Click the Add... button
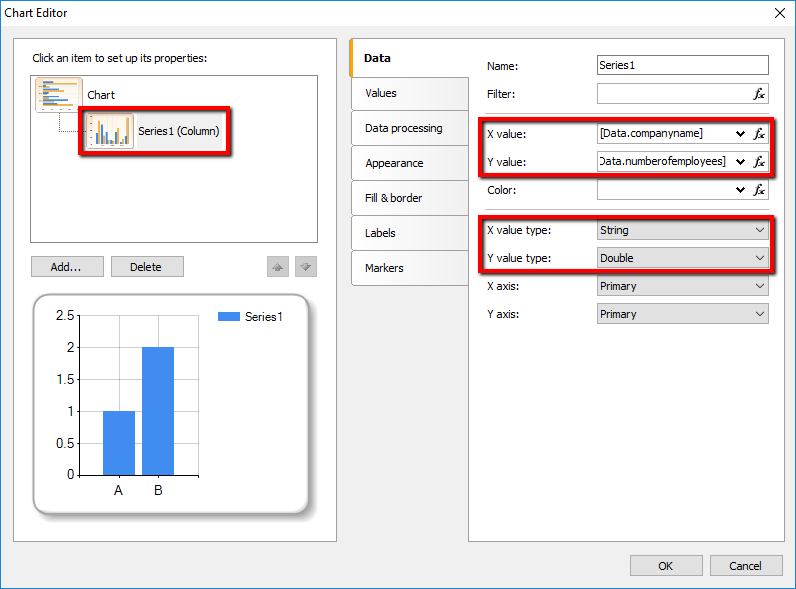This screenshot has width=796, height=589. pos(66,267)
